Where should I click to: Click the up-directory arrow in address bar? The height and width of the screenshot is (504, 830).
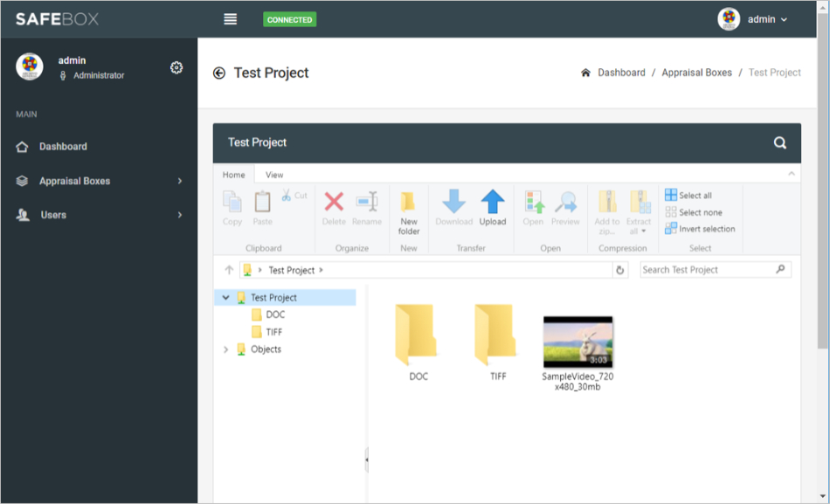(229, 270)
